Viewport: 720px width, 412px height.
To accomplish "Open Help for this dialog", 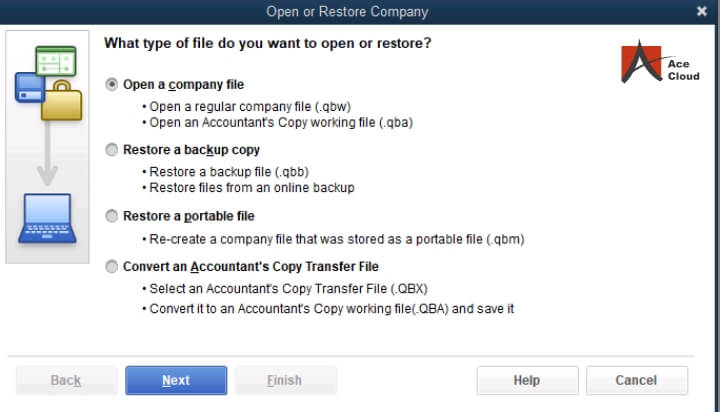I will [526, 380].
